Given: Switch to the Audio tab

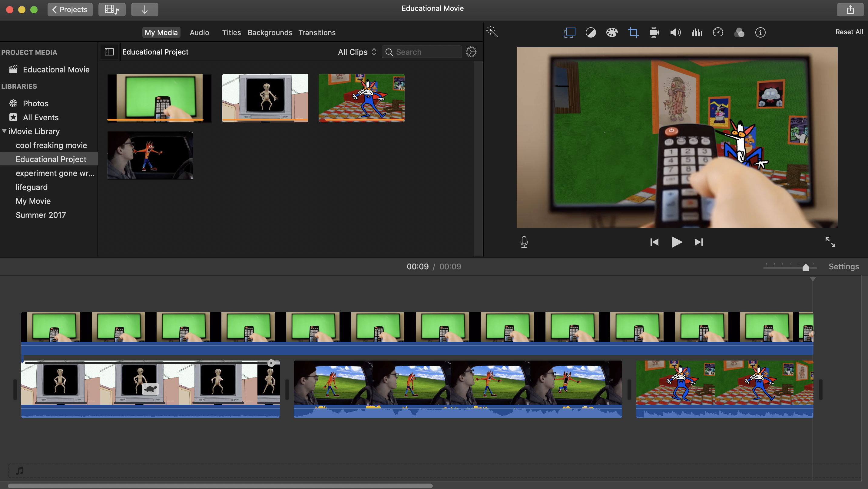Looking at the screenshot, I should coord(199,32).
